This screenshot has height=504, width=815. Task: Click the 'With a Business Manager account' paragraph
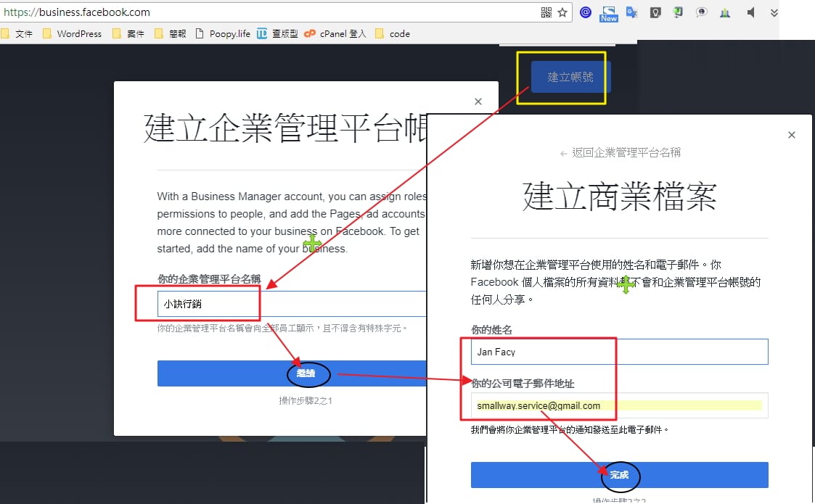(x=292, y=223)
